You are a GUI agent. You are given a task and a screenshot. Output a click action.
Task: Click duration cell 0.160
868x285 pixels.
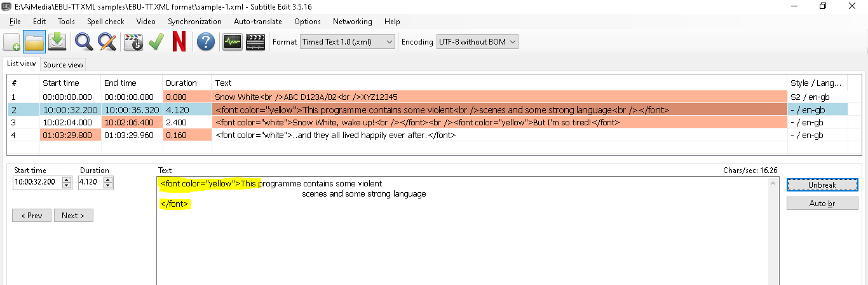(187, 135)
